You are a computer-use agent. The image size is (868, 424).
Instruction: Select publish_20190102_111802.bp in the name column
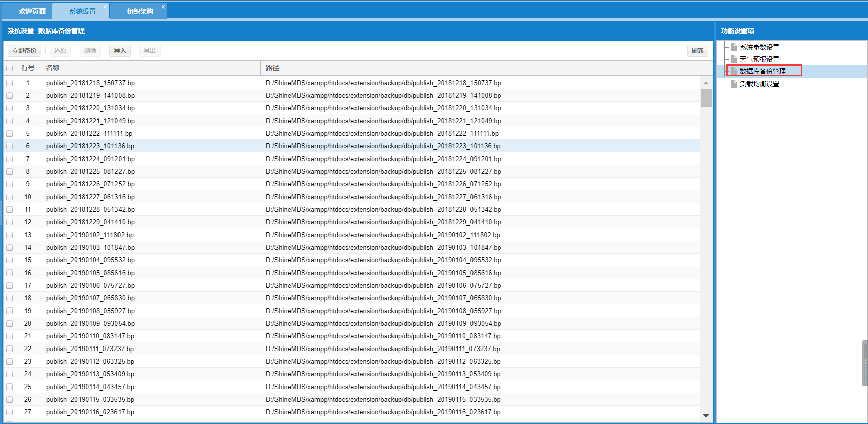pos(90,235)
